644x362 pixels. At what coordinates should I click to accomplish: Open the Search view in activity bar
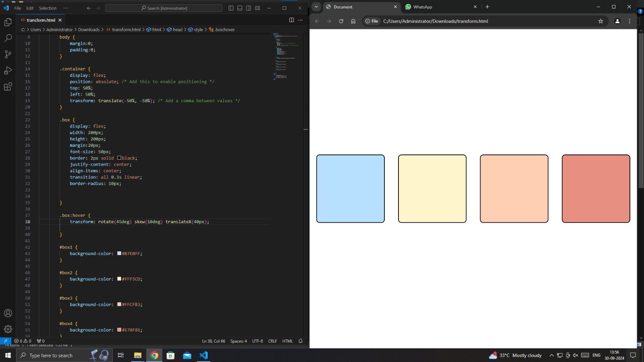8,38
